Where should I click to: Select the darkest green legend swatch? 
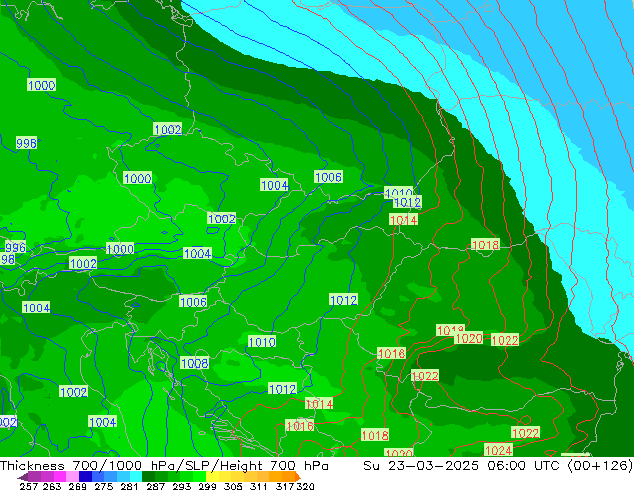pyautogui.click(x=149, y=476)
